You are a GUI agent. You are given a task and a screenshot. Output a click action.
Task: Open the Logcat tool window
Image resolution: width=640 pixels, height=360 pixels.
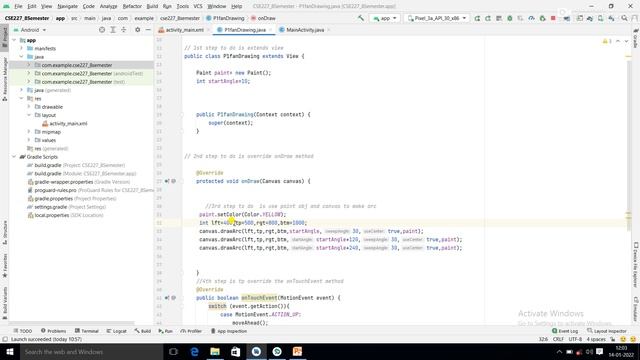tap(116, 331)
